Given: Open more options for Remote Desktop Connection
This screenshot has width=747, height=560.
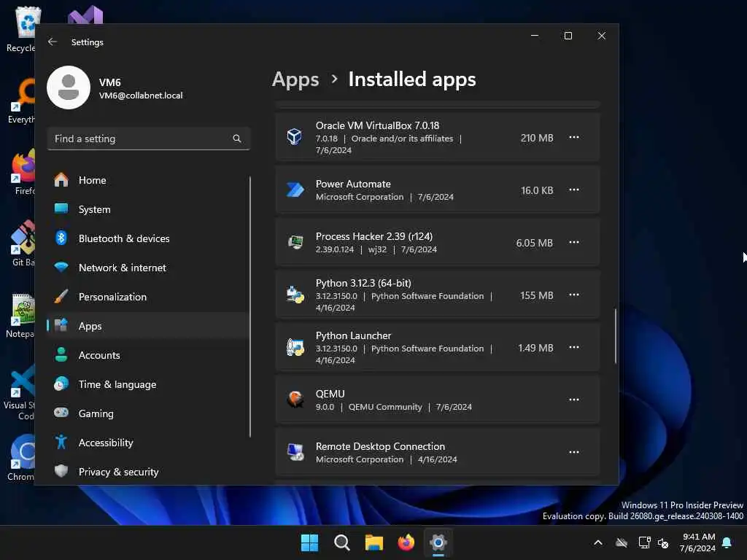Looking at the screenshot, I should click(x=574, y=452).
